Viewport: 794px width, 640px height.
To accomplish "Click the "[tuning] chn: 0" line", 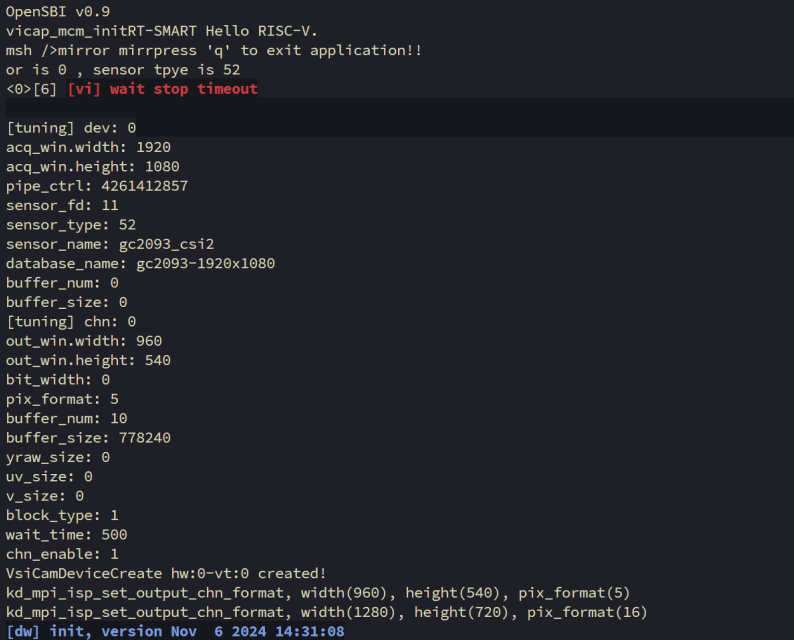I will pos(71,321).
